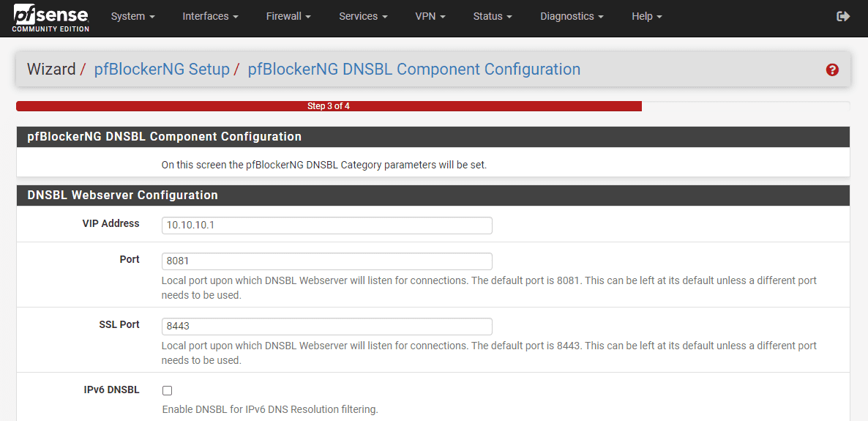Open the Diagnostics menu
The height and width of the screenshot is (421, 868).
pyautogui.click(x=572, y=16)
